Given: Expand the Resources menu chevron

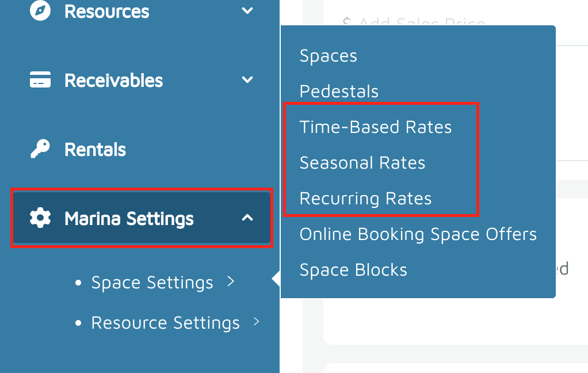Looking at the screenshot, I should click(x=247, y=10).
